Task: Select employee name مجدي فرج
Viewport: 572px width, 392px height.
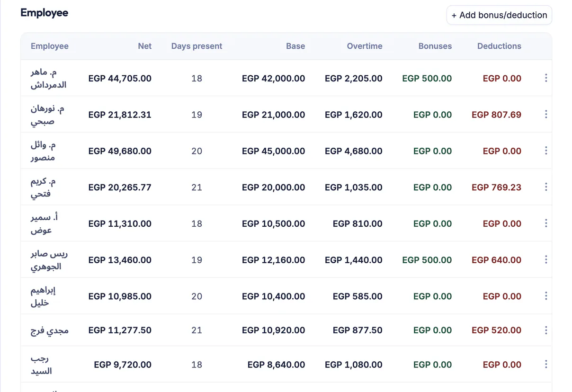Action: (x=50, y=330)
